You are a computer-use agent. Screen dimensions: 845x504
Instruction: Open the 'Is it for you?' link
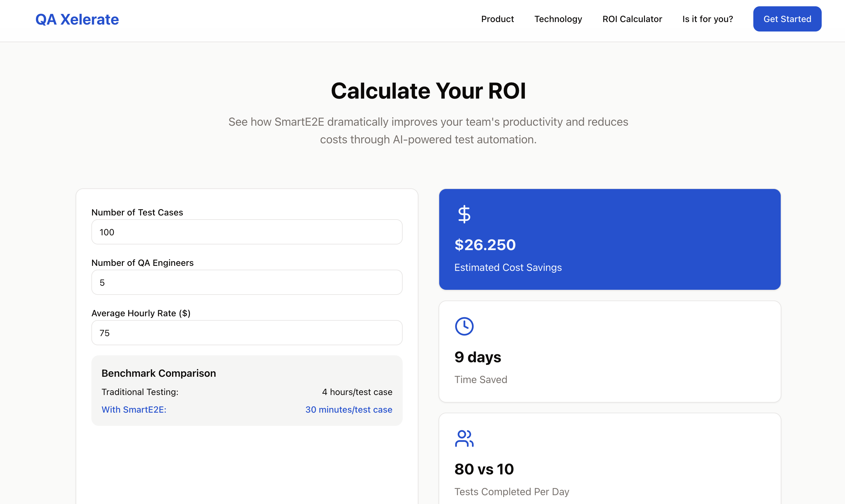click(x=707, y=19)
